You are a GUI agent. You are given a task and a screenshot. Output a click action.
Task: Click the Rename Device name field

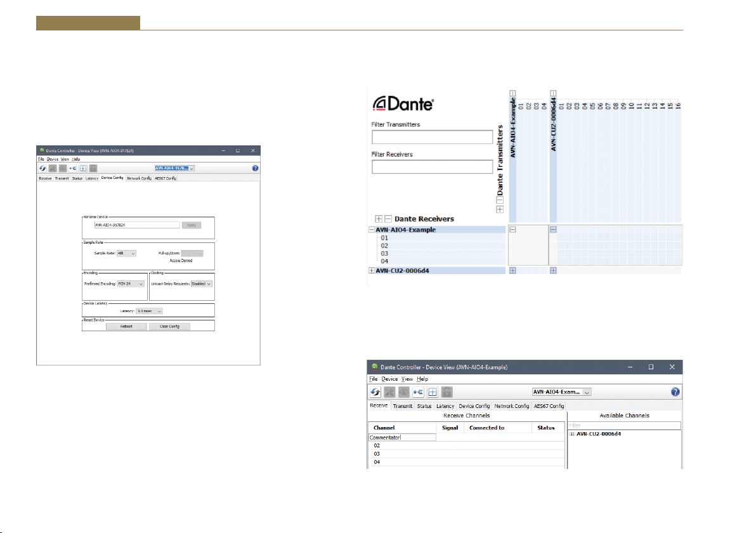(x=137, y=225)
